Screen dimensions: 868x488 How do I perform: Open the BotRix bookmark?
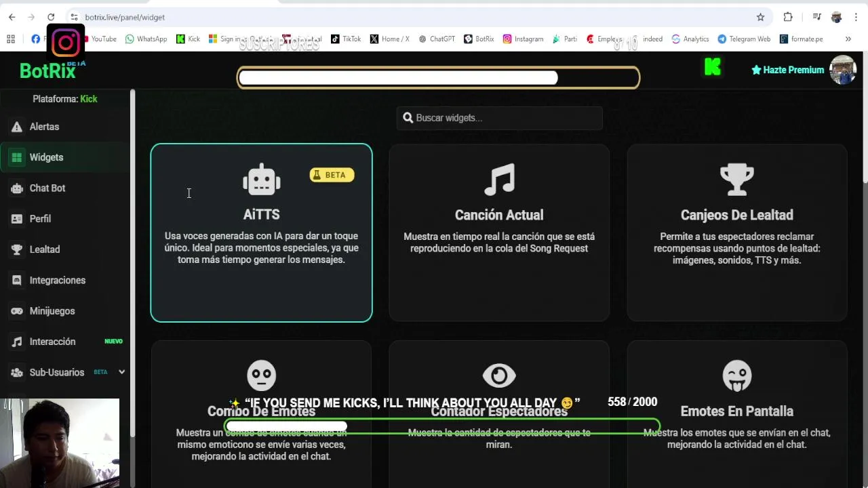coord(479,39)
